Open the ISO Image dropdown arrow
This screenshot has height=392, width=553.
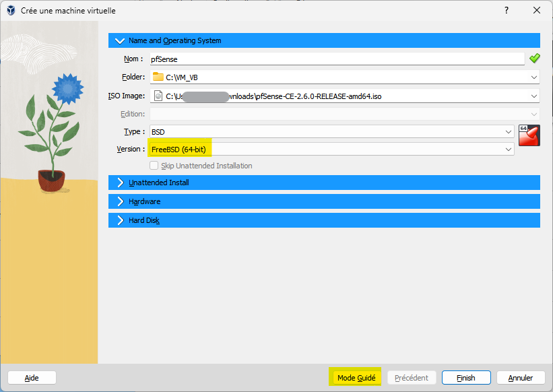pos(534,96)
